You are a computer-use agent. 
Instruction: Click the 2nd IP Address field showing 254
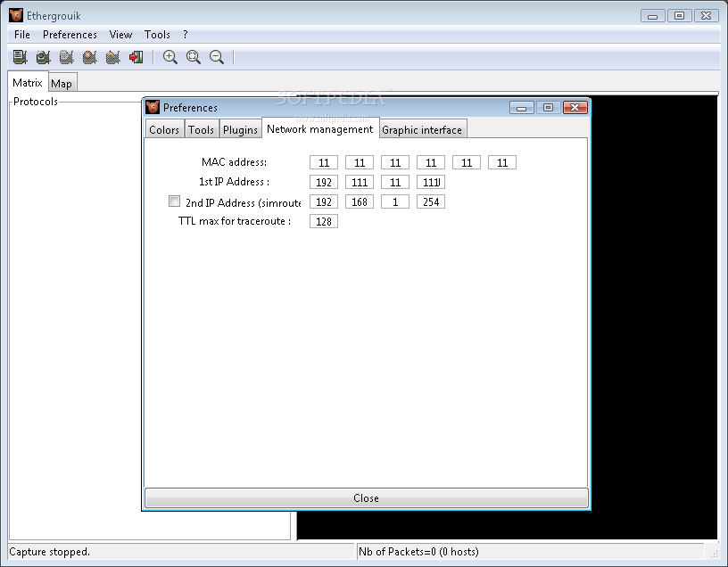431,201
